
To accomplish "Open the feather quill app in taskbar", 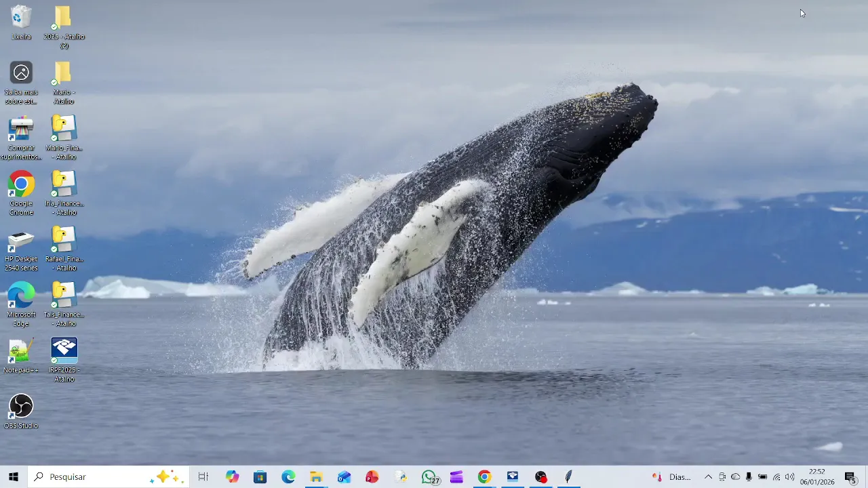I will click(x=568, y=477).
